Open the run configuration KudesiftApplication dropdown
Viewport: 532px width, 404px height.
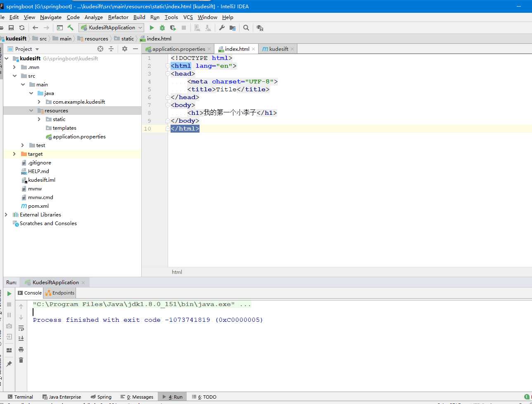coord(112,28)
